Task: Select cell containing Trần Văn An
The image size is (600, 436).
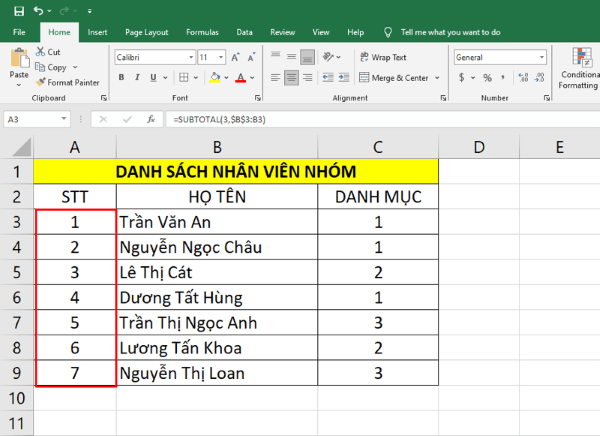Action: click(x=217, y=222)
